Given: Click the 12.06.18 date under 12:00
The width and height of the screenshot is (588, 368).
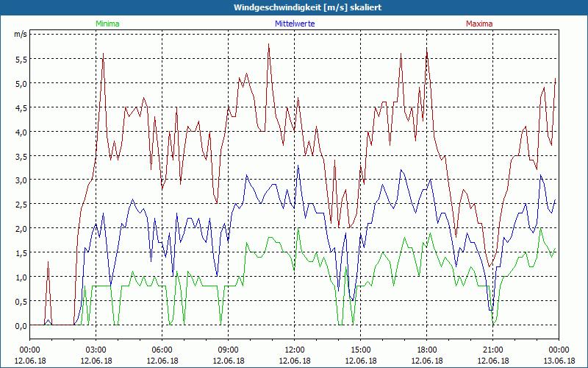Looking at the screenshot, I should [295, 361].
